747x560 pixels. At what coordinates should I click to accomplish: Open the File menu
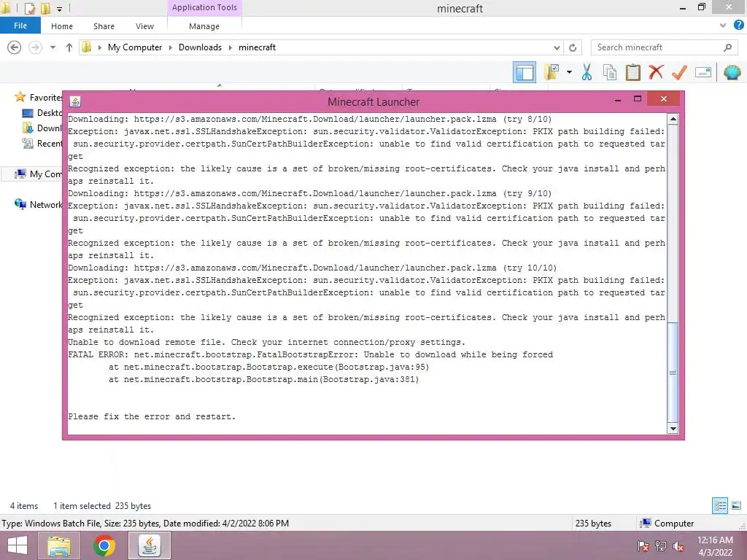pos(20,26)
